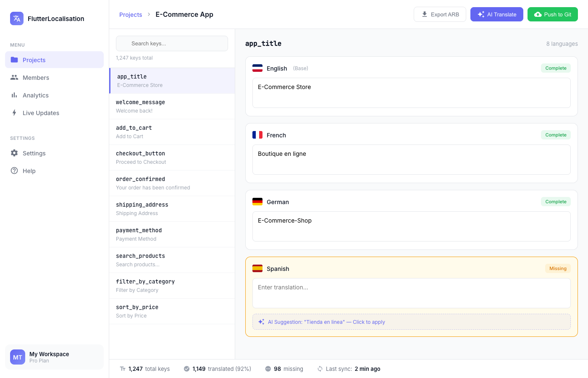
Task: Click the cloud icon on Push to Git
Action: click(x=538, y=14)
